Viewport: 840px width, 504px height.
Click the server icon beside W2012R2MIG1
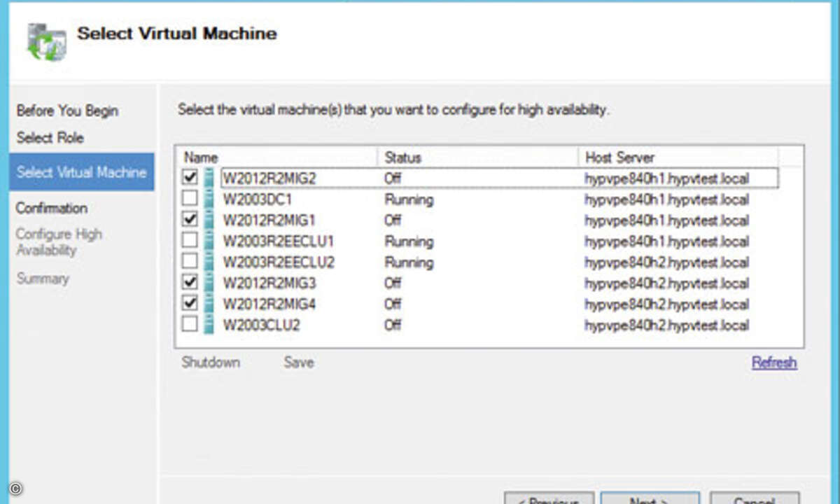[209, 220]
